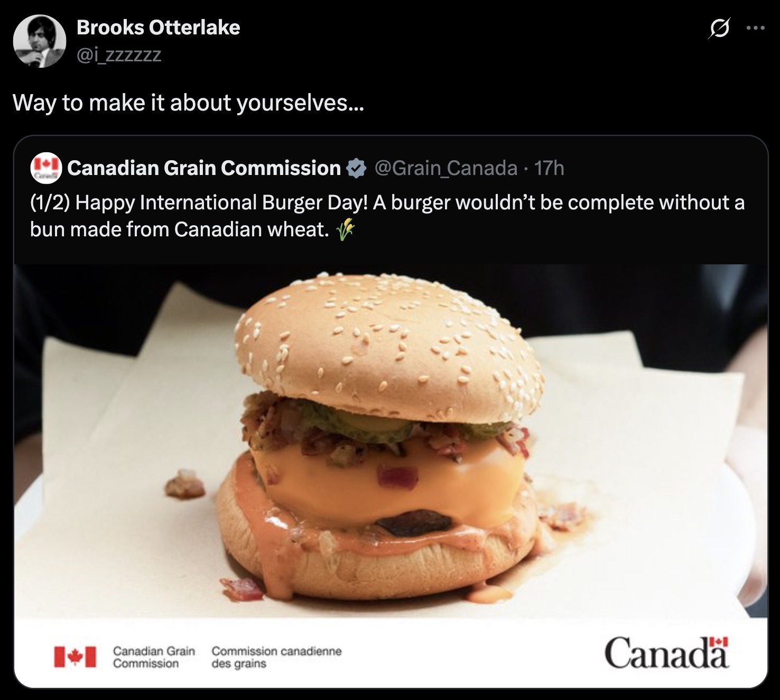Open the Brooks Otterlake display name link
Screen dimensions: 780x700
[158, 27]
